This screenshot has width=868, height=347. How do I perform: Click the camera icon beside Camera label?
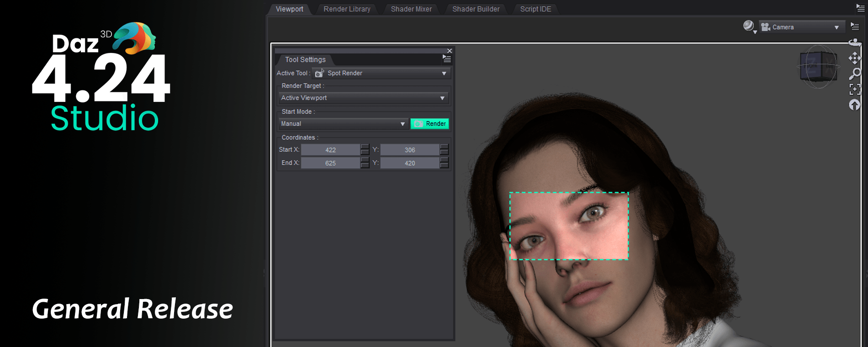tap(766, 27)
